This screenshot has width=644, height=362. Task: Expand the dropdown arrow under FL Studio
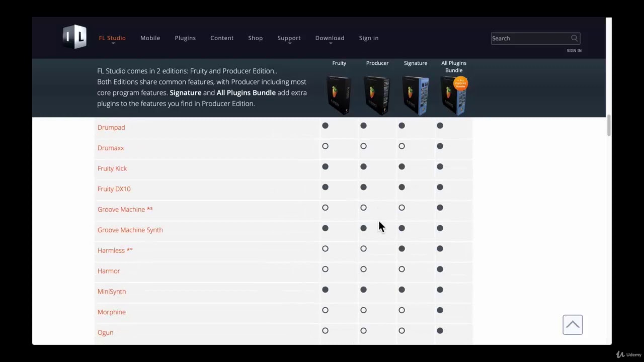tap(113, 44)
